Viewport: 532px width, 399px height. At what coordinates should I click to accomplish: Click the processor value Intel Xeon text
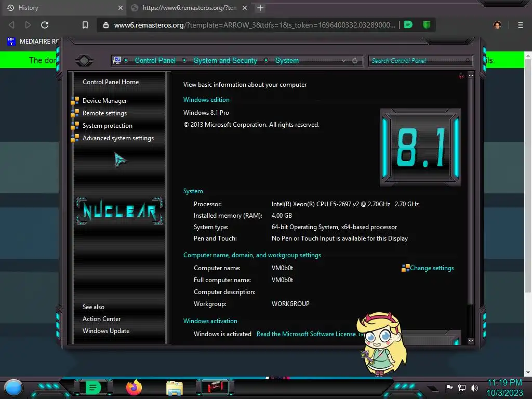[345, 204]
